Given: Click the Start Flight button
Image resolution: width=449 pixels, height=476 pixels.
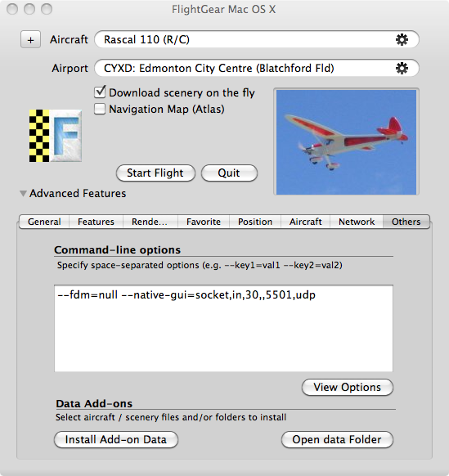Looking at the screenshot, I should (155, 173).
